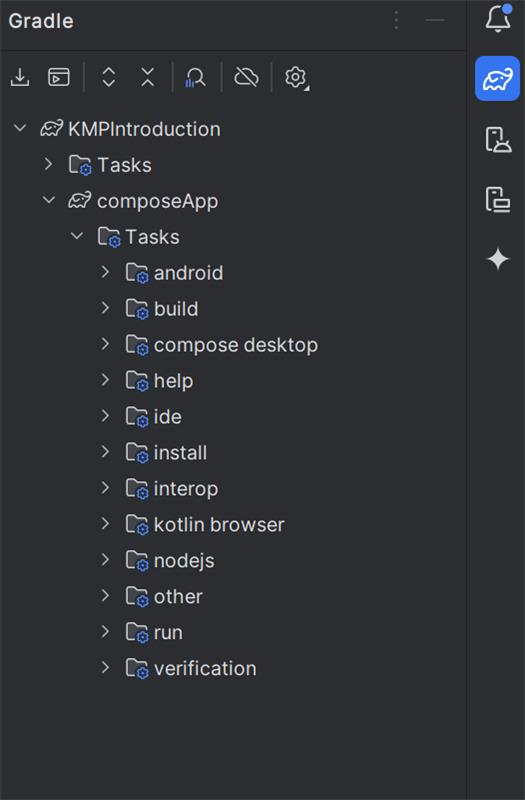
Task: Open the Running Devices sidebar icon
Action: pos(497,199)
